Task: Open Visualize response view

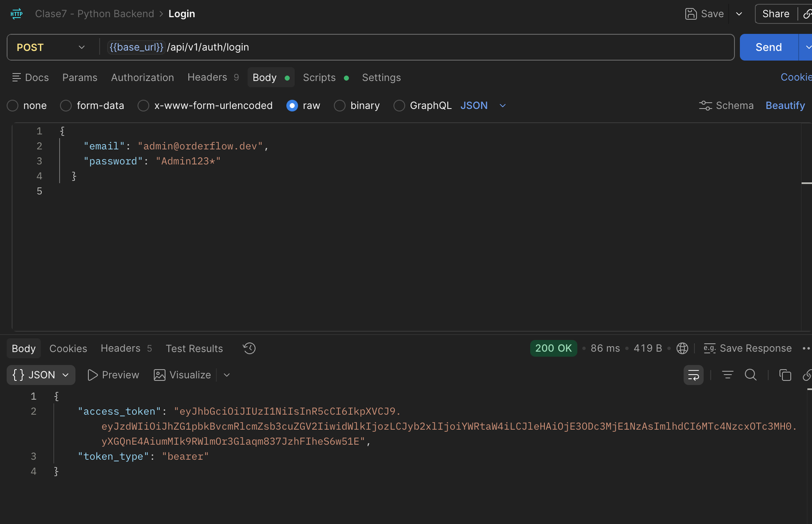Action: [182, 375]
